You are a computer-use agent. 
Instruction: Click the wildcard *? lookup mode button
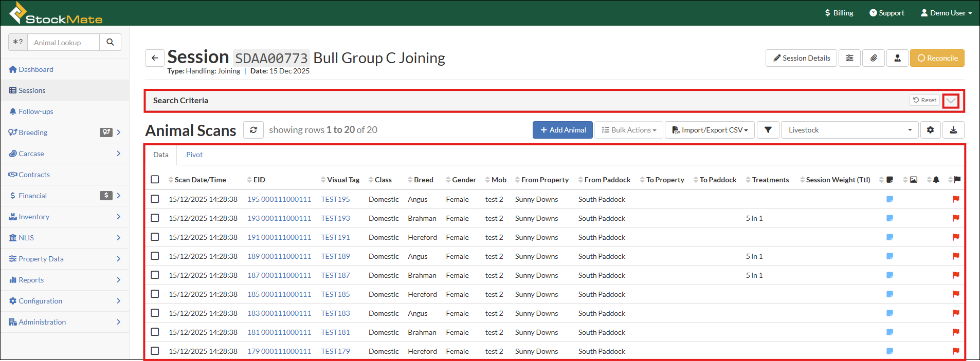pyautogui.click(x=18, y=42)
